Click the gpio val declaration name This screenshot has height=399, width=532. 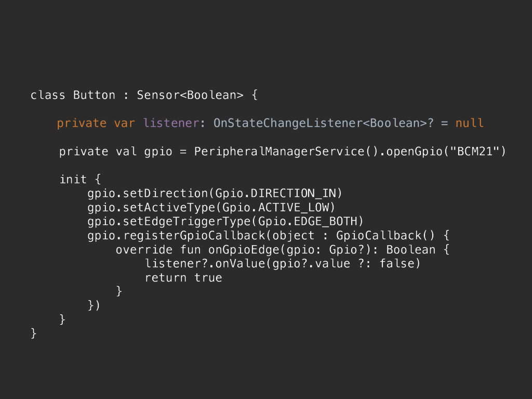tap(158, 152)
